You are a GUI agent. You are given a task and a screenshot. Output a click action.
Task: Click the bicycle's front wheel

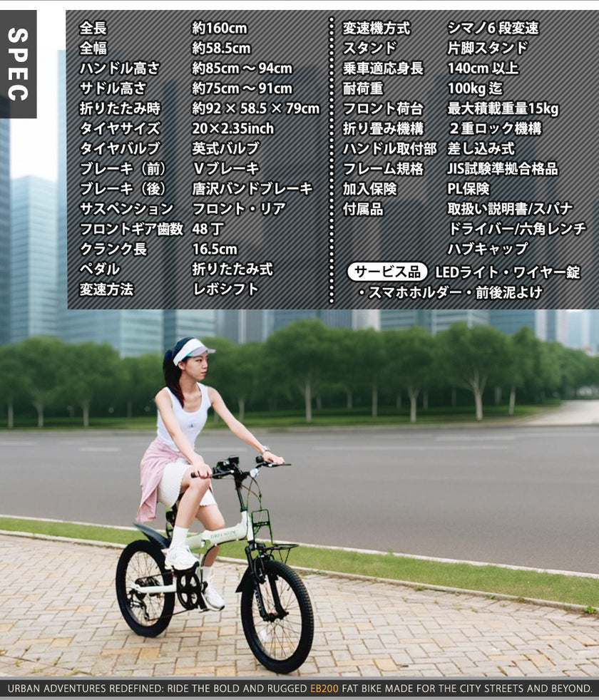pyautogui.click(x=277, y=615)
